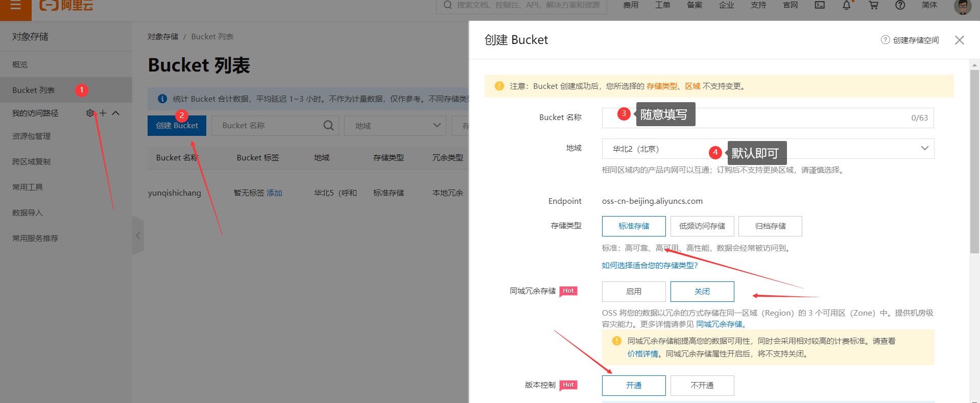The image size is (980, 403).
Task: Open the hamburger menu in top-left corner
Action: point(15,6)
